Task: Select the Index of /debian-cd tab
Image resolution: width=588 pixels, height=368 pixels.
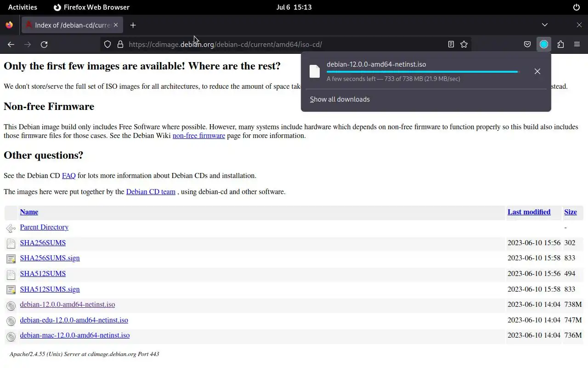Action: pyautogui.click(x=72, y=25)
